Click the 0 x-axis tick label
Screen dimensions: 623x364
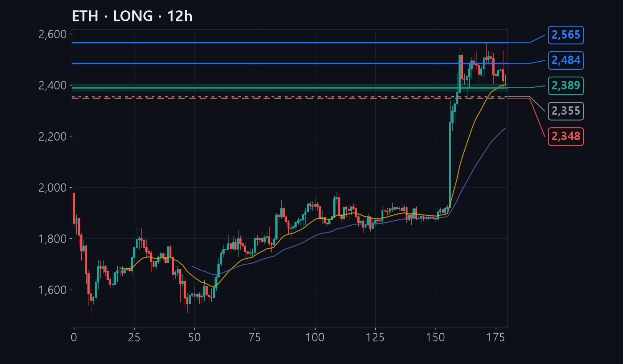coord(74,338)
